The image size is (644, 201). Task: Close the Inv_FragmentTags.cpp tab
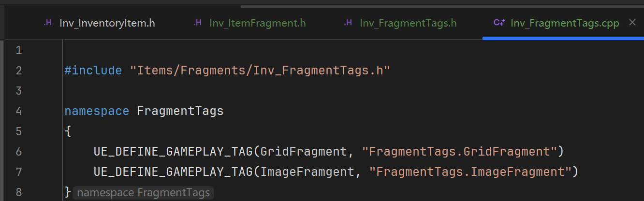pos(632,22)
